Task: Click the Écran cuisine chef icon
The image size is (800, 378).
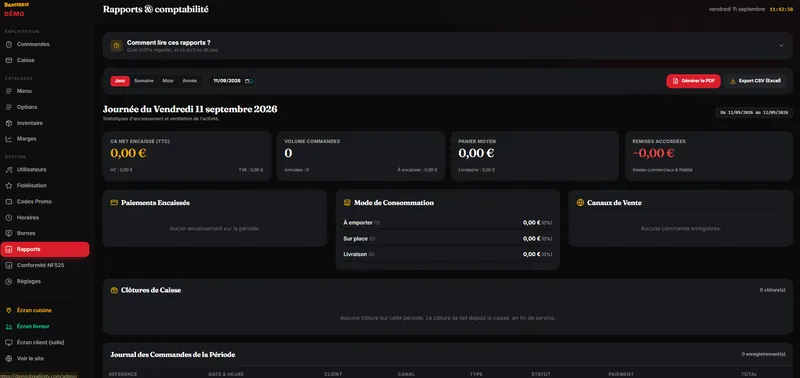Action: point(9,310)
